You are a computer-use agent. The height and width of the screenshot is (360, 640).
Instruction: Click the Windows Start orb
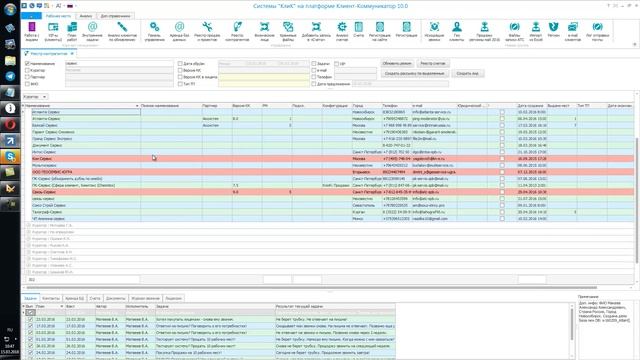(x=10, y=9)
